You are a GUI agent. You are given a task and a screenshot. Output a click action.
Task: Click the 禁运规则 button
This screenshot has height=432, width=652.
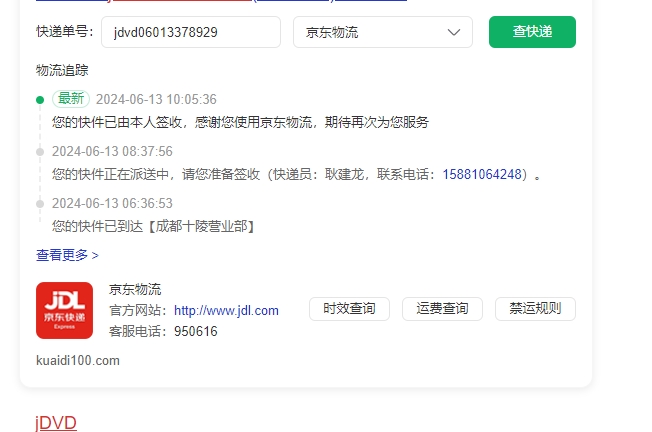536,309
